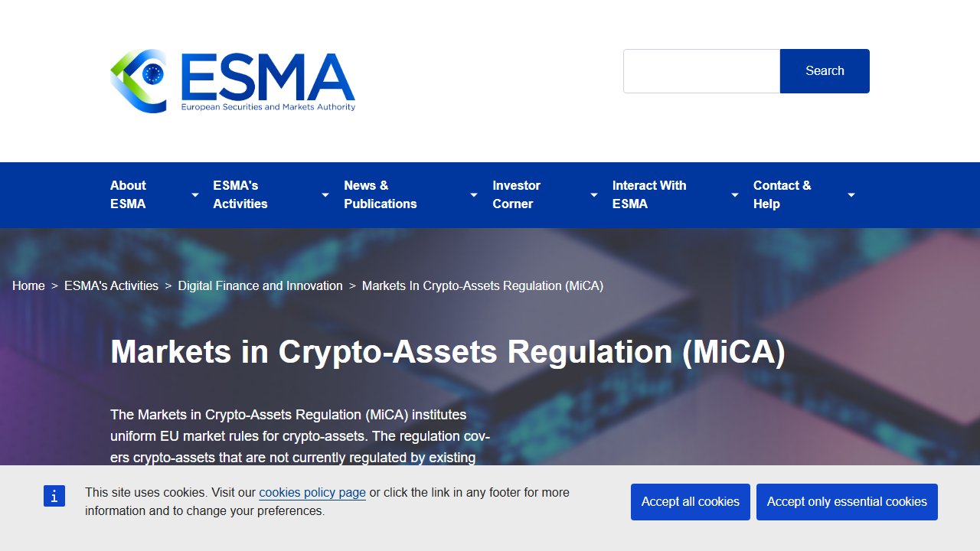The width and height of the screenshot is (980, 551).
Task: Focus the search input field
Action: point(701,71)
